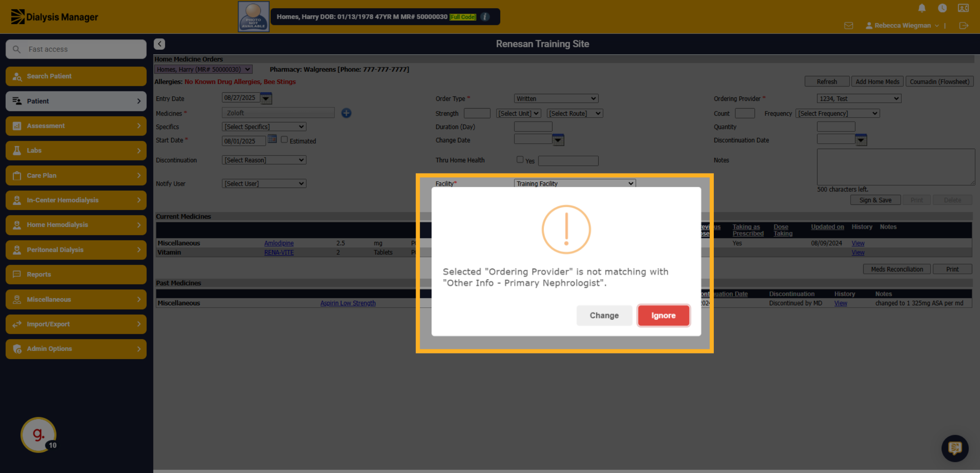
Task: Open the chat support icon
Action: click(955, 448)
